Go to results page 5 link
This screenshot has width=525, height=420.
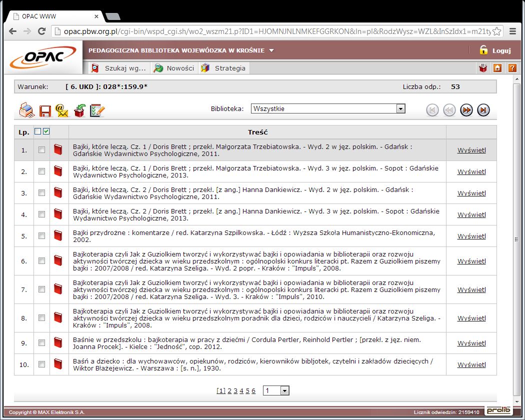tap(247, 391)
